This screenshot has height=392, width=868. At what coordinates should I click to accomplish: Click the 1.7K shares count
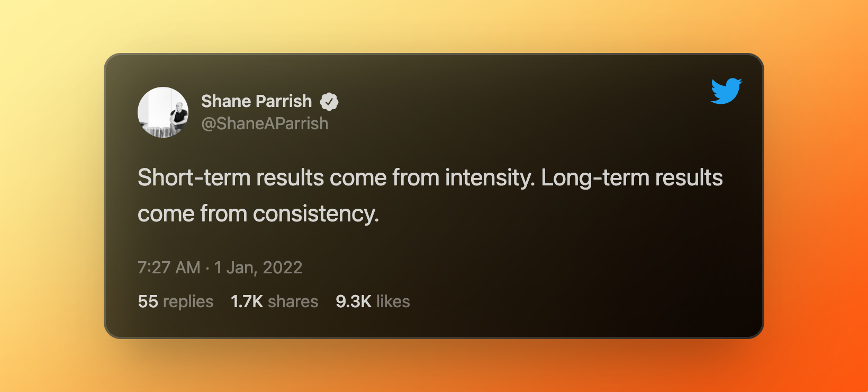(275, 301)
